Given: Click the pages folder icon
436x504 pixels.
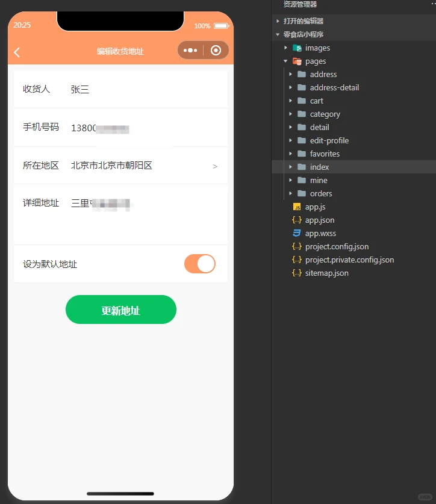Looking at the screenshot, I should (297, 61).
